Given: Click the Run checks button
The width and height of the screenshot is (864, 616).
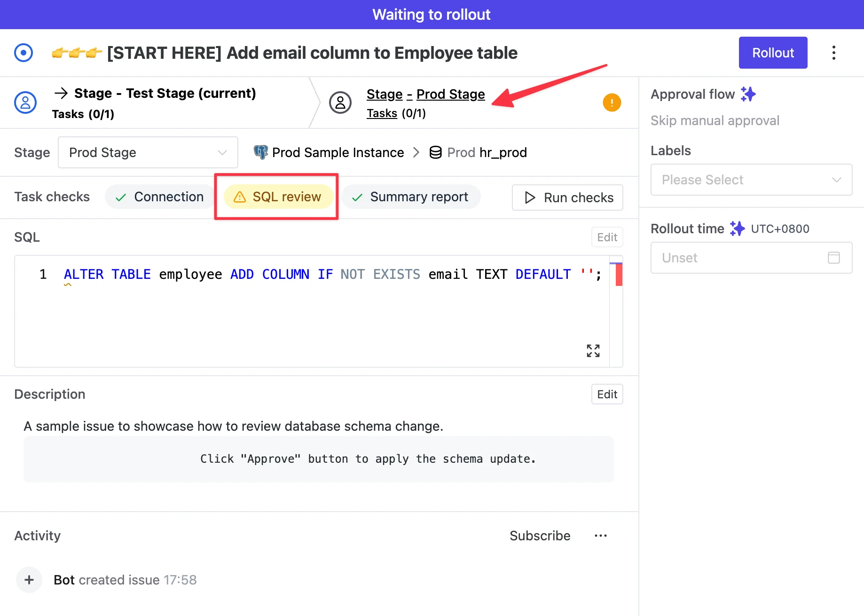Looking at the screenshot, I should pos(567,197).
